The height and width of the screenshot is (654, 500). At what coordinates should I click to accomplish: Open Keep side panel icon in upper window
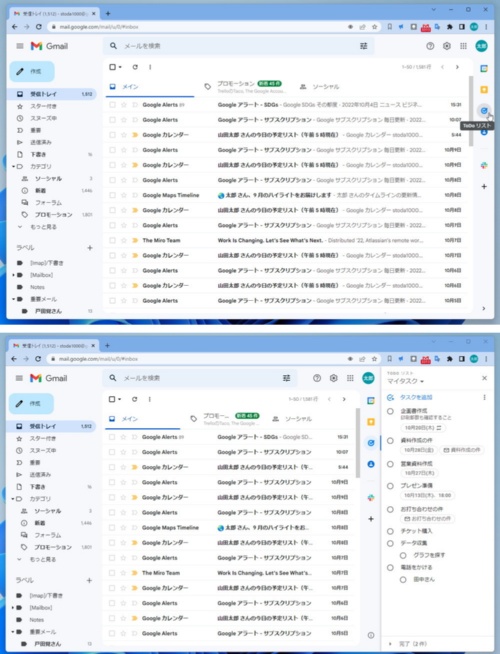484,90
